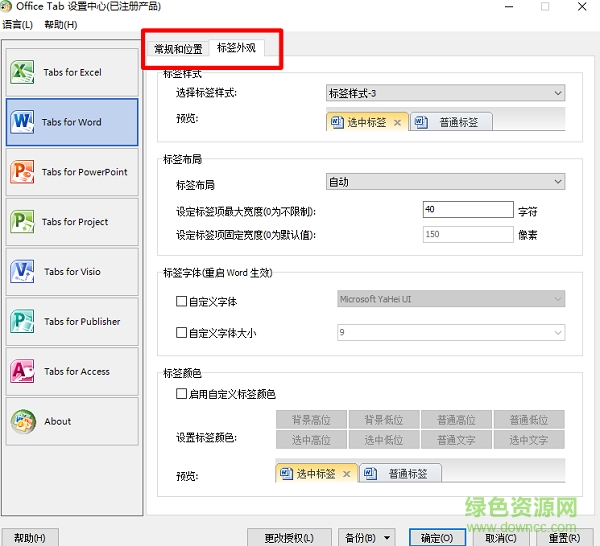Click the Publisher icon in sidebar
Viewport: 600px width, 546px height.
tap(22, 321)
